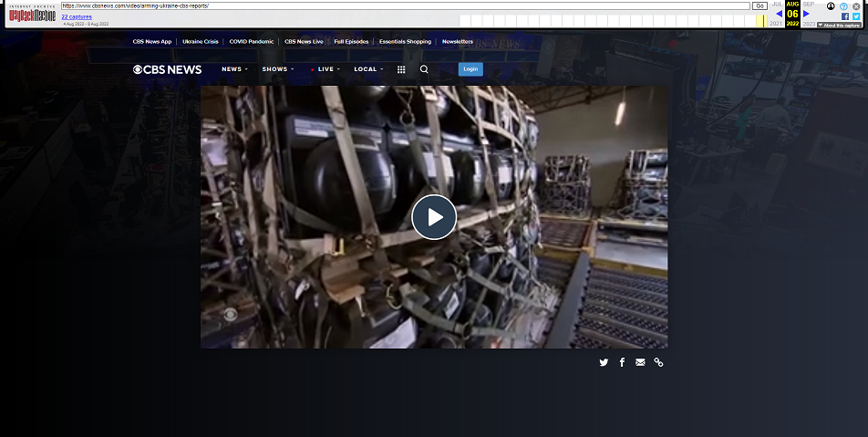Click the Wayback Machine URL field
Viewport: 868px width, 437px height.
pyautogui.click(x=405, y=5)
